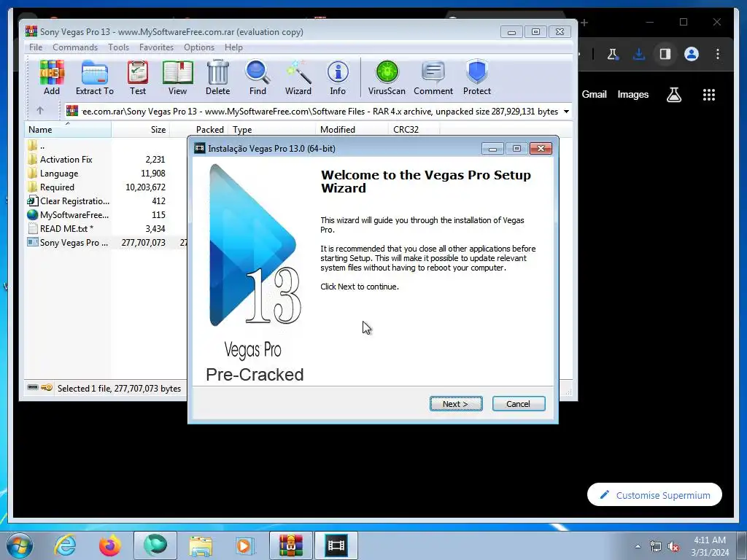Screen dimensions: 747x560
Task: Select the Clear Registratio... file
Action: coord(68,201)
